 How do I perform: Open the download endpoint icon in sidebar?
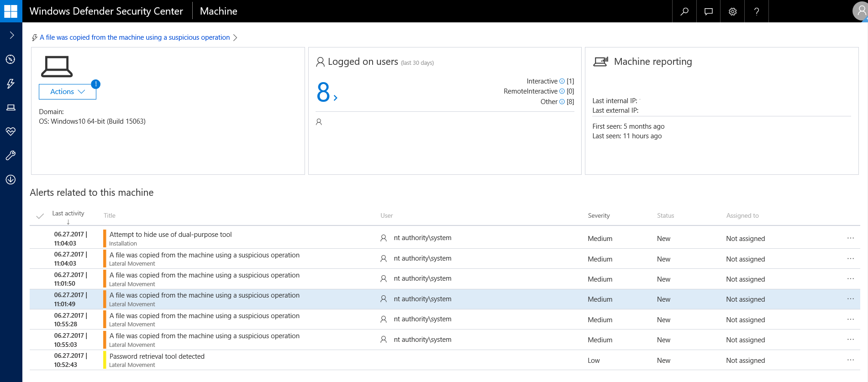pos(11,180)
